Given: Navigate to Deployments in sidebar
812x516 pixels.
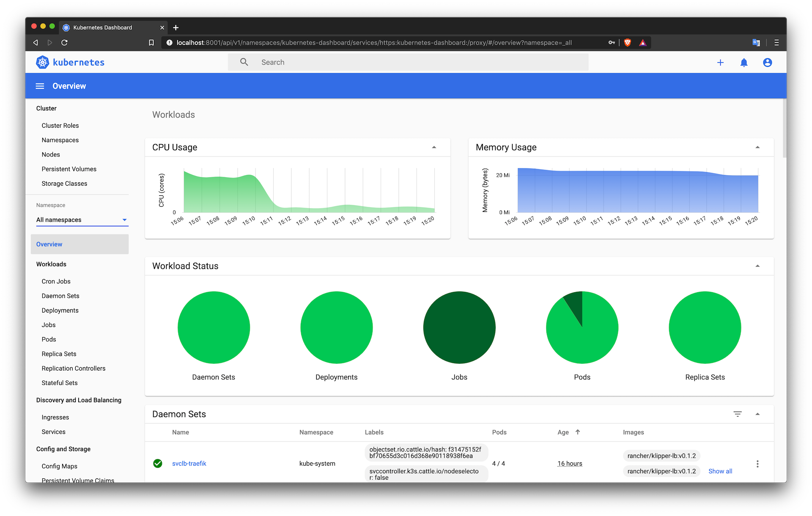Looking at the screenshot, I should coord(60,310).
